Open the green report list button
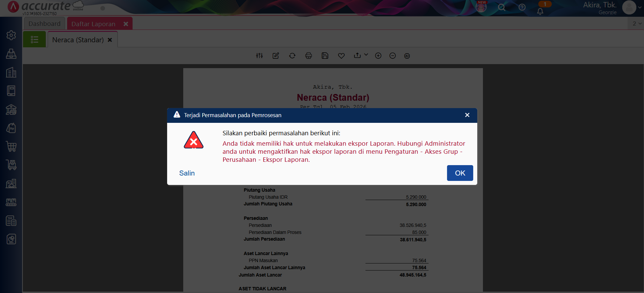Viewport: 644px width, 293px height. point(34,40)
